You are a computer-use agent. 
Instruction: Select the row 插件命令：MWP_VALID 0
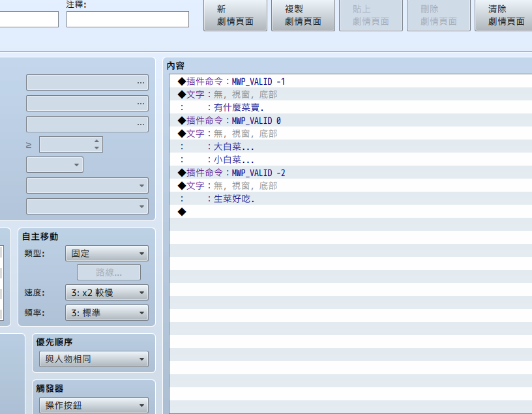351,121
